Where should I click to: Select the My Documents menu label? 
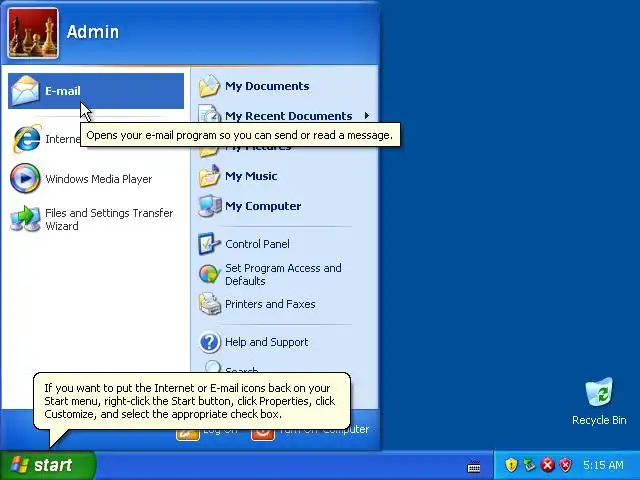(267, 86)
